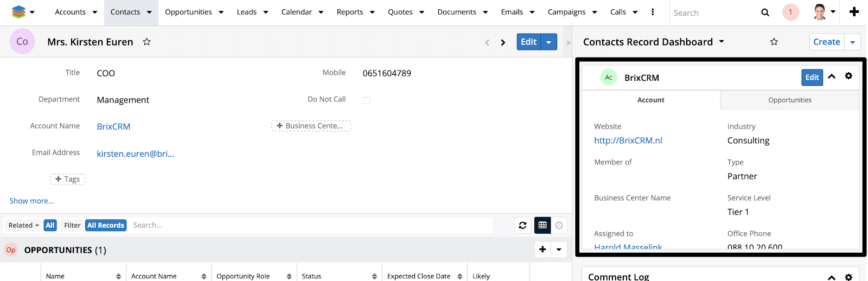Click the contact record Edit button
This screenshot has width=868, height=281.
(528, 42)
